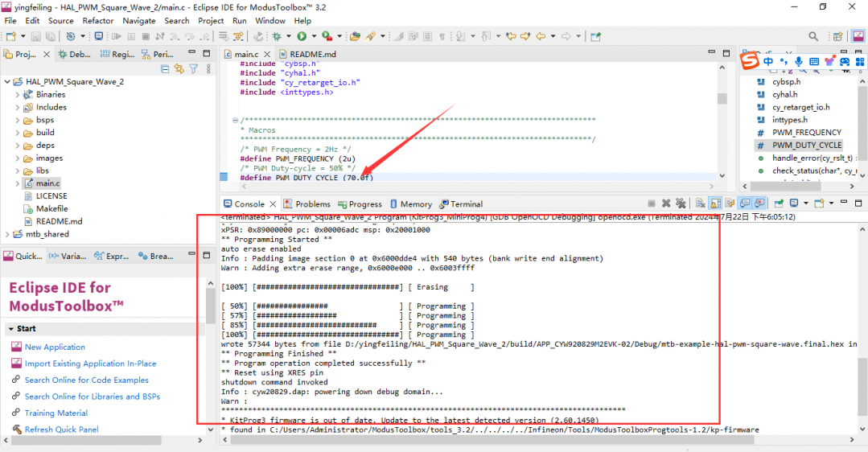868x452 pixels.
Task: Click the Save toolbar icon
Action: [36, 36]
